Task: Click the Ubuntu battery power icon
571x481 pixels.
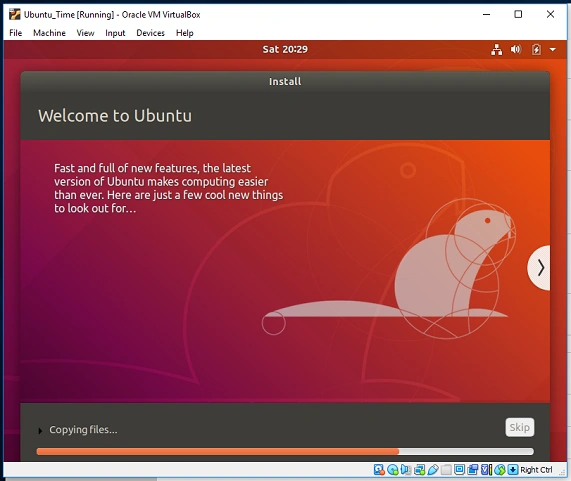Action: 536,50
